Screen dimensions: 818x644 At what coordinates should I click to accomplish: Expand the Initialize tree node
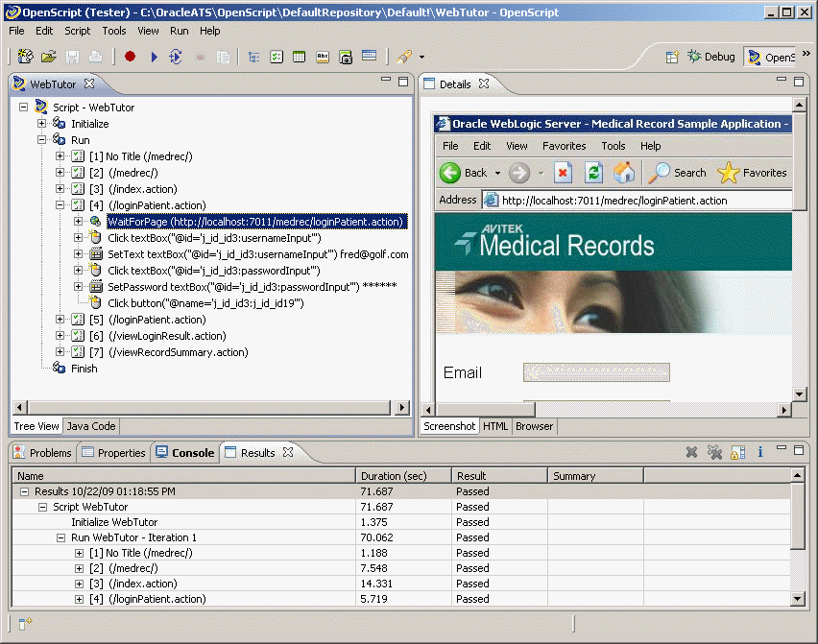42,124
